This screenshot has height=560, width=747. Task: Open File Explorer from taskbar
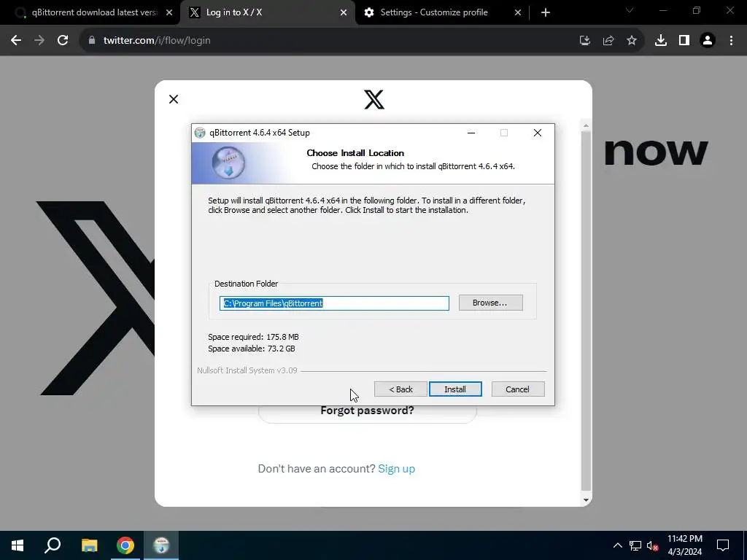click(x=89, y=545)
